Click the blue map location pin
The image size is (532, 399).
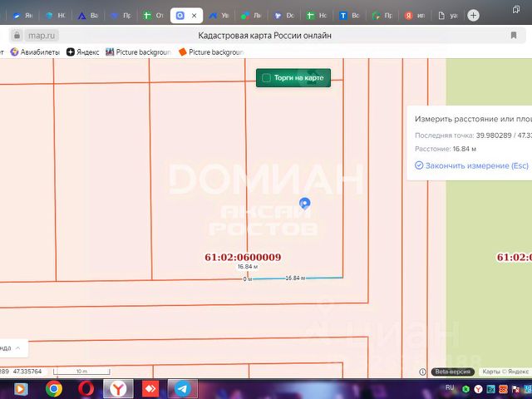(x=305, y=204)
